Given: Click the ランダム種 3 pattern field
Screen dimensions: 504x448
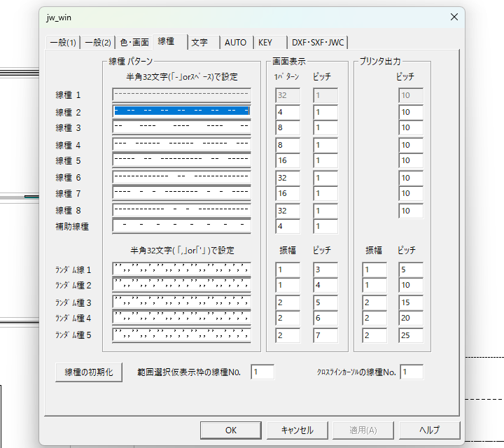Looking at the screenshot, I should pyautogui.click(x=181, y=302).
